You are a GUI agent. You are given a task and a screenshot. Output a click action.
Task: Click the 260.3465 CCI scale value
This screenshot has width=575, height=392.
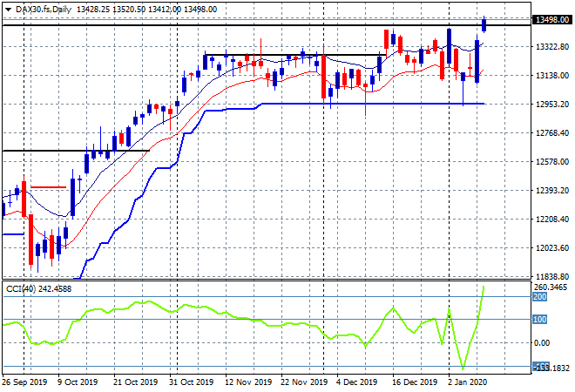[x=551, y=287]
